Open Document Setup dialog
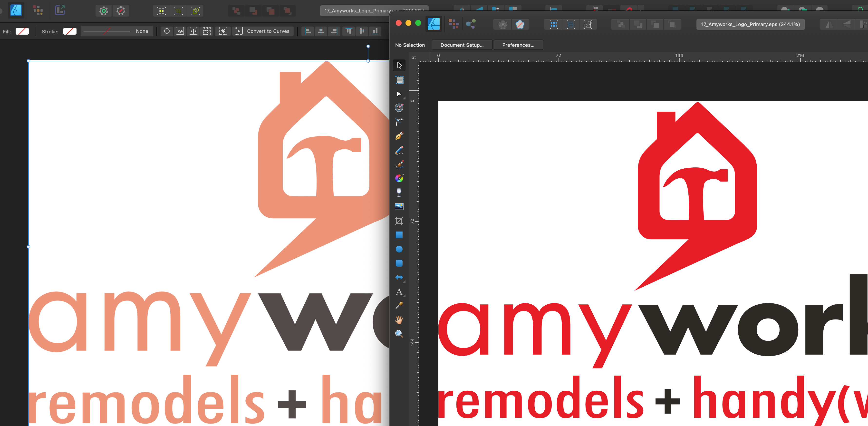The width and height of the screenshot is (868, 426). click(462, 45)
